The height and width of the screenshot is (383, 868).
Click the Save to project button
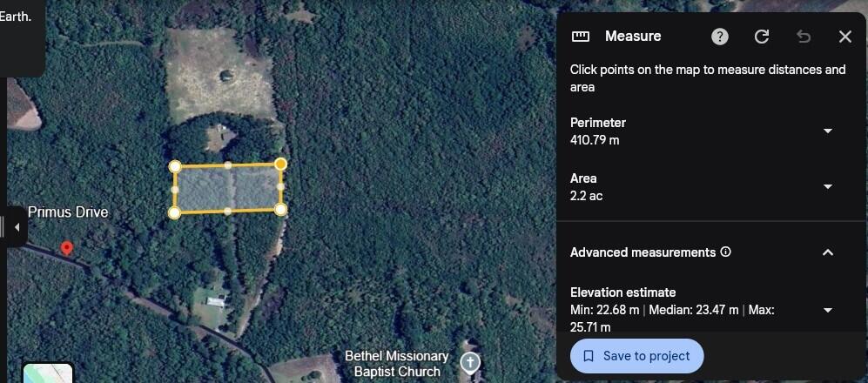pos(637,356)
